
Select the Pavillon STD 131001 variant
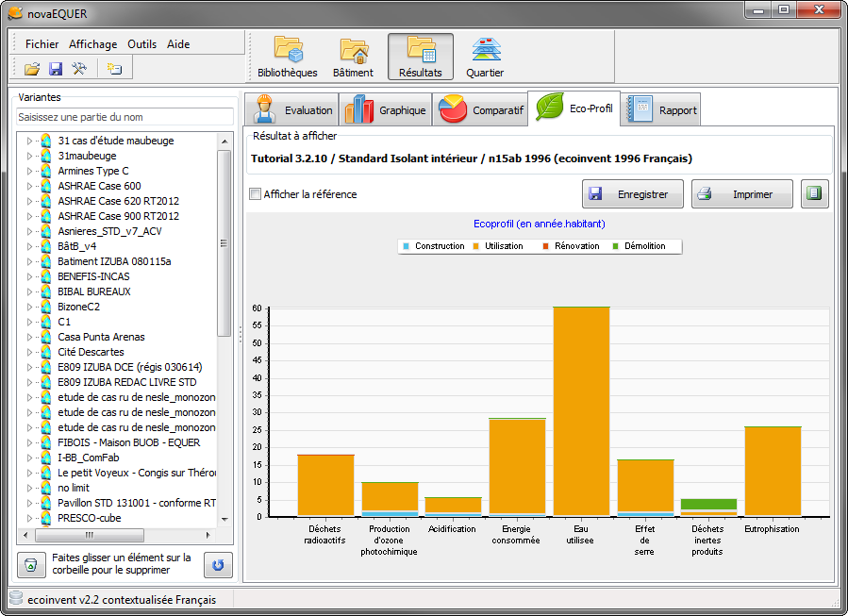coord(136,503)
